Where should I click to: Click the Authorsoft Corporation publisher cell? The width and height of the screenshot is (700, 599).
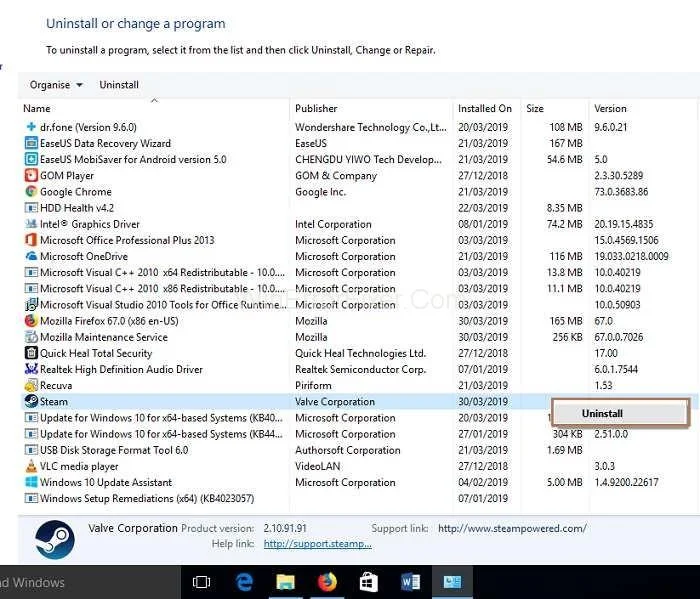coord(347,450)
